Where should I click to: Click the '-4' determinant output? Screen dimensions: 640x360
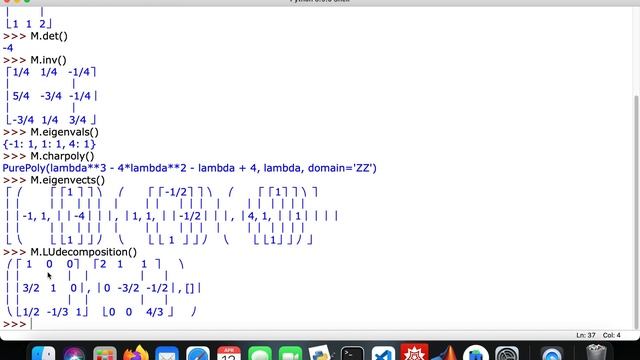tap(8, 48)
